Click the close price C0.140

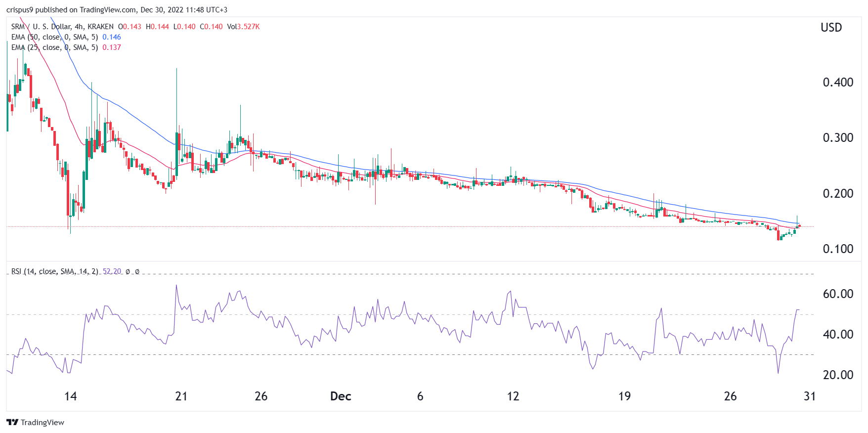[211, 27]
